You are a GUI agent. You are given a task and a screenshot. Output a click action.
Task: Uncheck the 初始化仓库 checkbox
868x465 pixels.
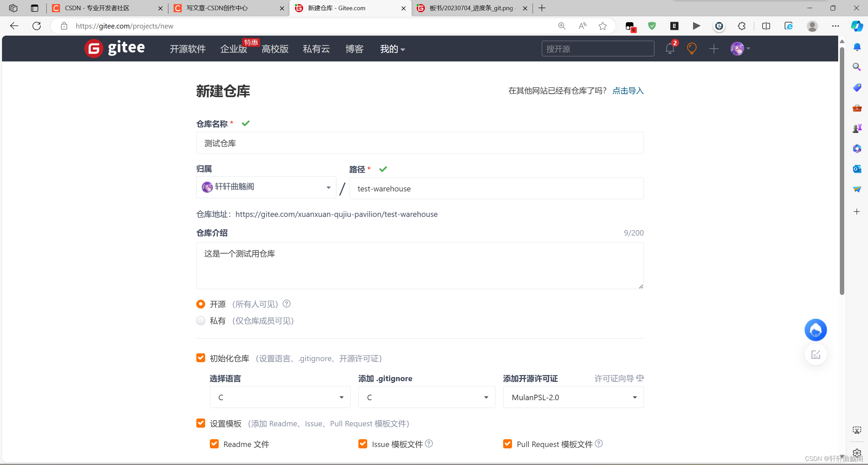(201, 358)
